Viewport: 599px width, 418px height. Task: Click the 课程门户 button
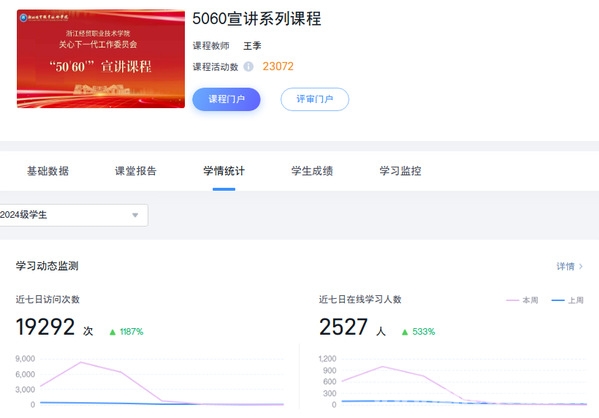[x=226, y=99]
